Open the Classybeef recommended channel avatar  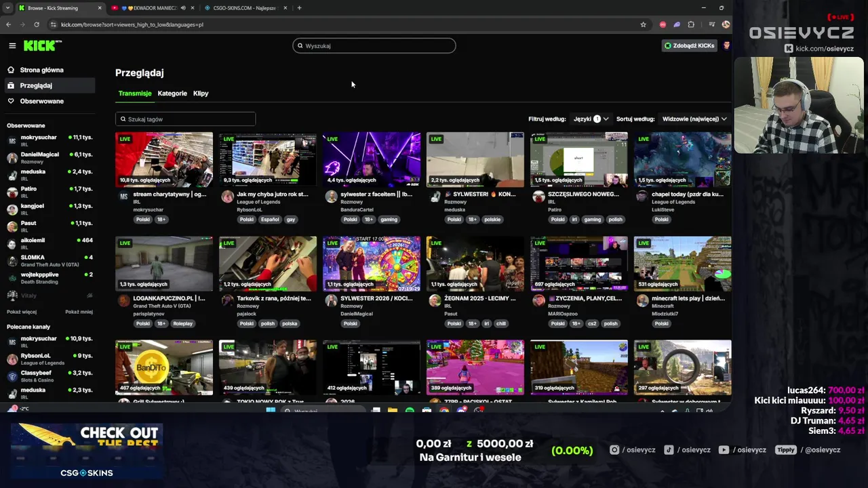tap(12, 376)
